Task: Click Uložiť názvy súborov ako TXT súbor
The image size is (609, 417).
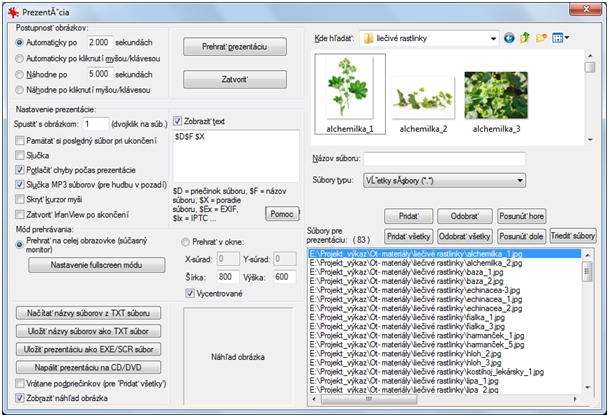Action: (89, 331)
